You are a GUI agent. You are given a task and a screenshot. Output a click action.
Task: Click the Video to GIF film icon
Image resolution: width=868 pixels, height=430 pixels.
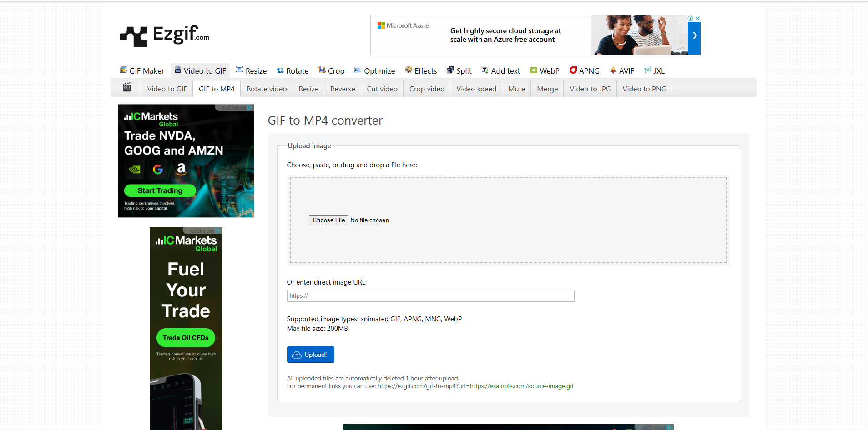178,70
